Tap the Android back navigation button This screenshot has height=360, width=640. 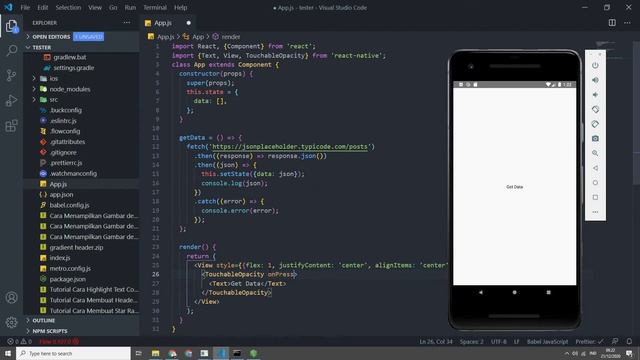click(480, 292)
